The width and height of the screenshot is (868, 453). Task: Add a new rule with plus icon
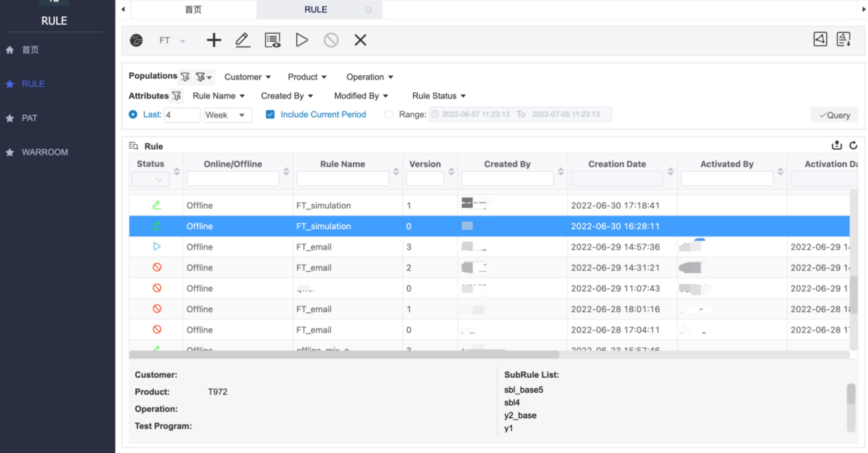click(214, 40)
